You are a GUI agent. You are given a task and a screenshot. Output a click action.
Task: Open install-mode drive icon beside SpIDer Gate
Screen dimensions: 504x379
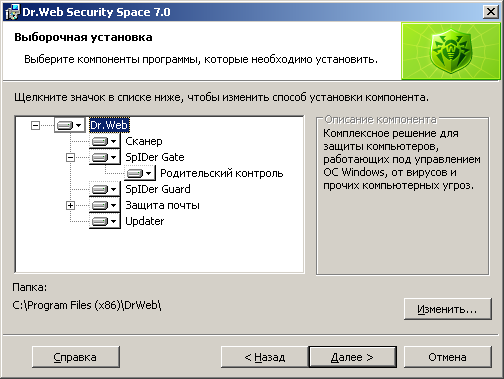(x=104, y=157)
